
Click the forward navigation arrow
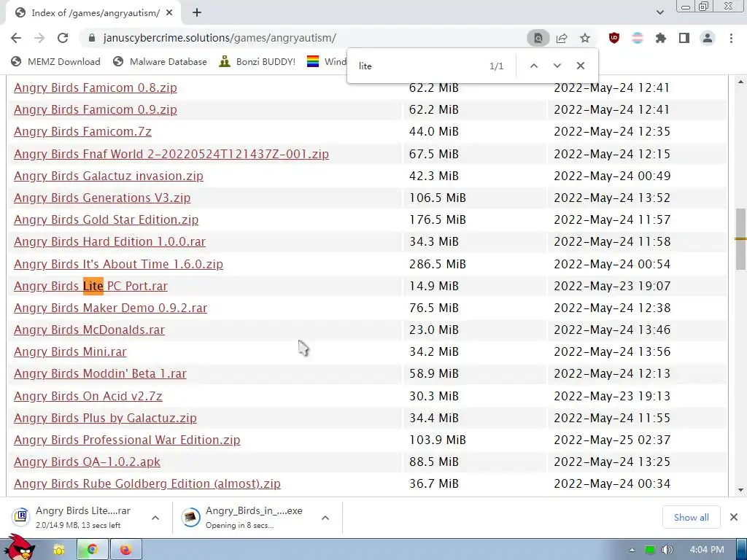tap(39, 38)
